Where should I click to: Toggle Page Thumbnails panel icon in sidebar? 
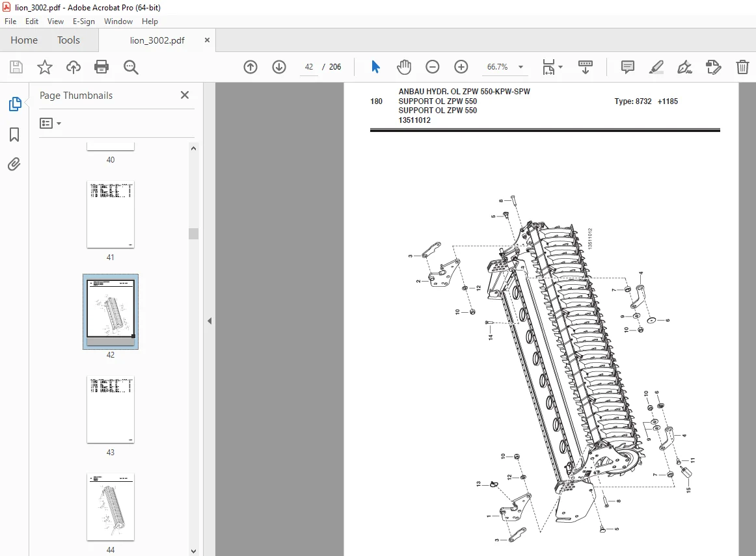tap(15, 104)
